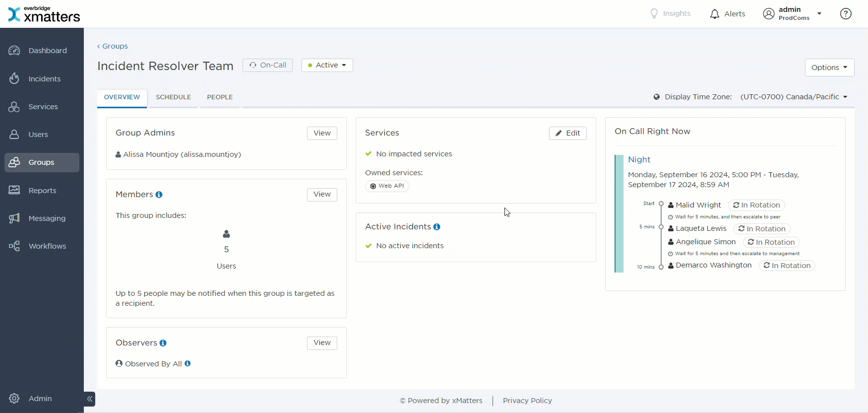Click the Users person icon in sidebar

14,135
